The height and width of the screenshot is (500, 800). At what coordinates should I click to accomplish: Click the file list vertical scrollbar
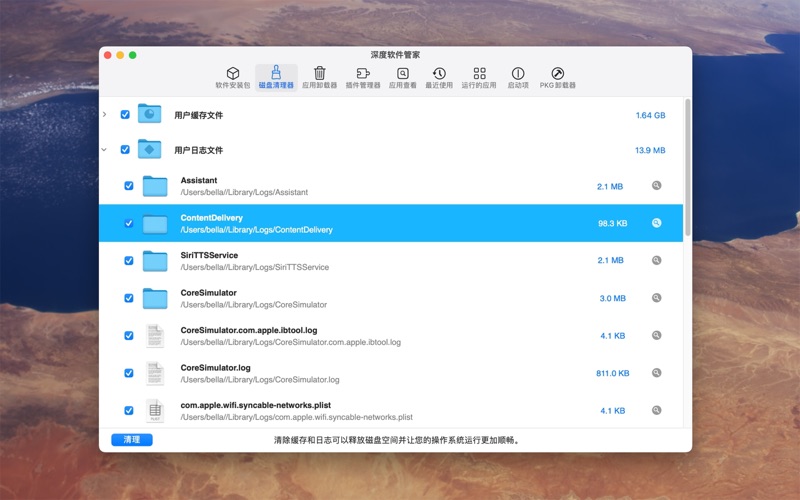click(687, 170)
